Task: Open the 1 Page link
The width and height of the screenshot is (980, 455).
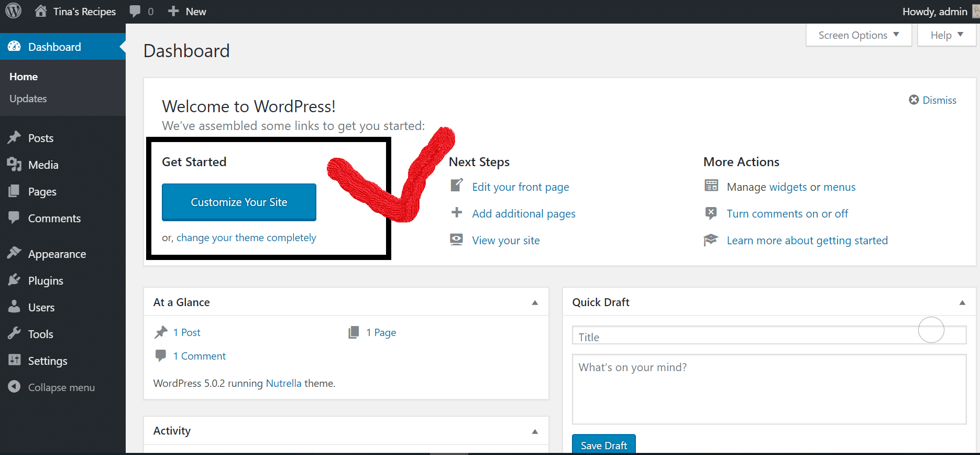Action: 381,332
